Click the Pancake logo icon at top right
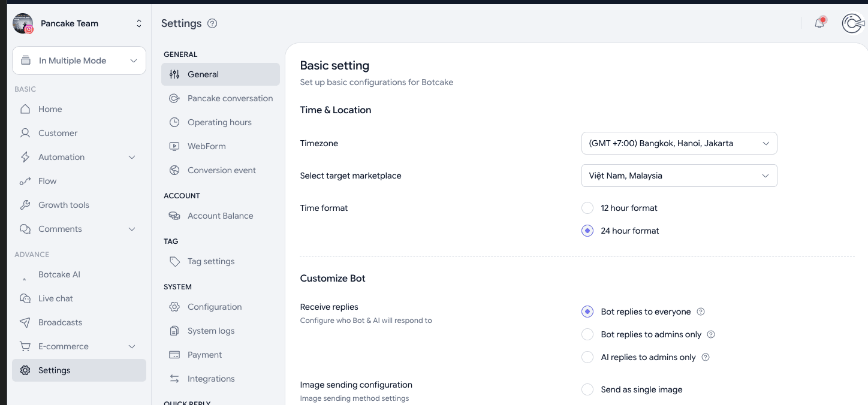The height and width of the screenshot is (405, 868). (x=852, y=23)
